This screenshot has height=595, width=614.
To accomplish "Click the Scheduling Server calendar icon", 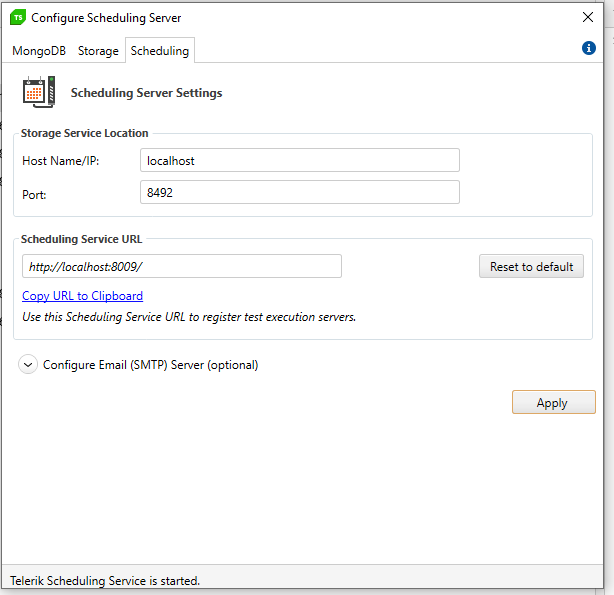I will tap(38, 92).
